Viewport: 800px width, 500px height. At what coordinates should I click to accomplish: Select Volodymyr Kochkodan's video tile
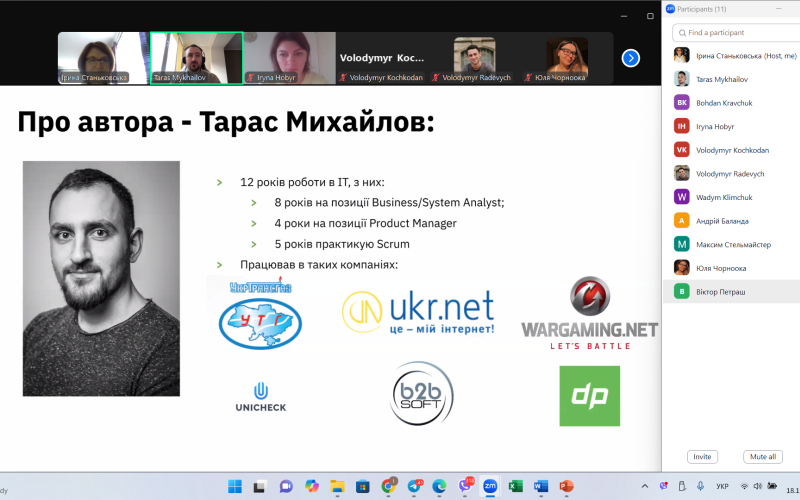click(x=382, y=58)
